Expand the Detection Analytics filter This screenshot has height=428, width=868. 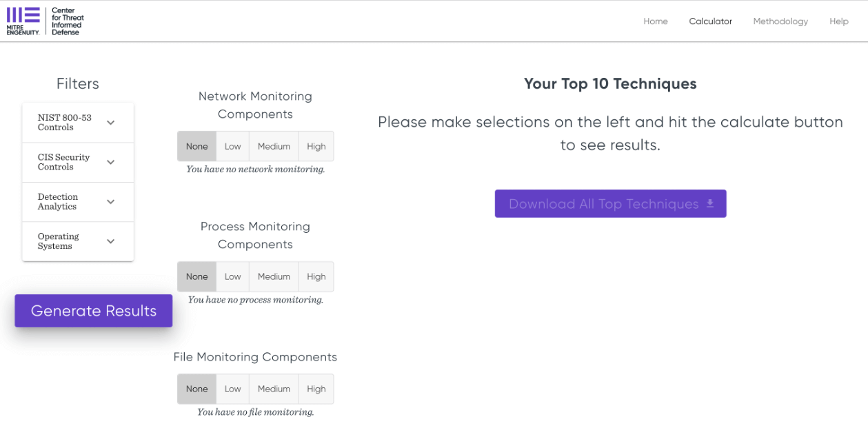[x=78, y=202]
